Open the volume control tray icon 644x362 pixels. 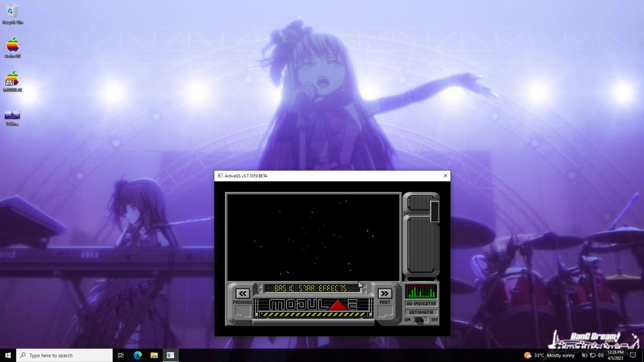point(600,355)
